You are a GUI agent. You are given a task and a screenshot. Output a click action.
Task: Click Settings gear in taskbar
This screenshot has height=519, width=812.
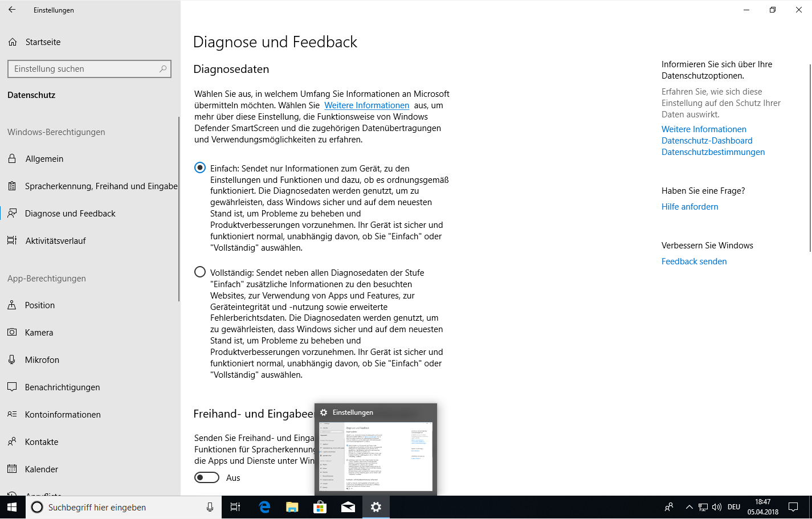pos(376,507)
